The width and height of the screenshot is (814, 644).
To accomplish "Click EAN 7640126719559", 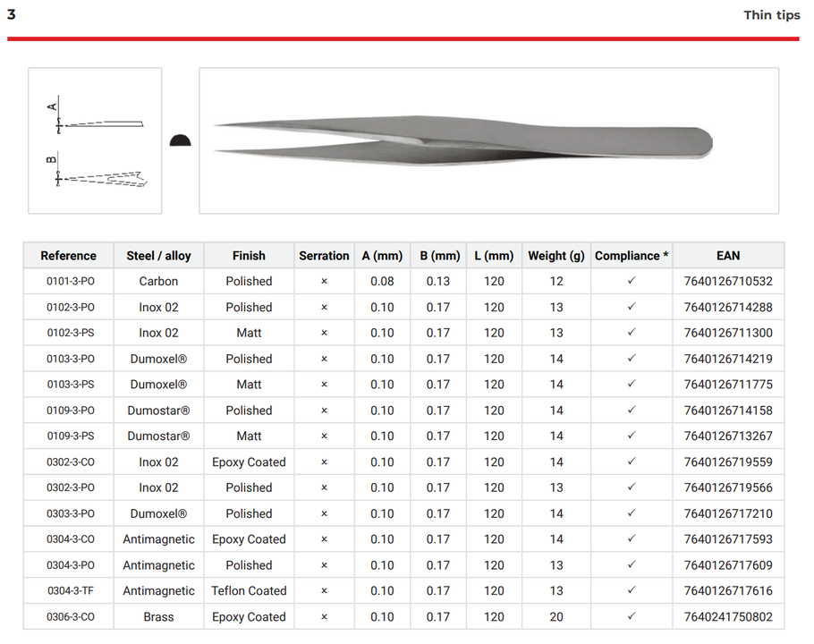I will click(x=728, y=462).
